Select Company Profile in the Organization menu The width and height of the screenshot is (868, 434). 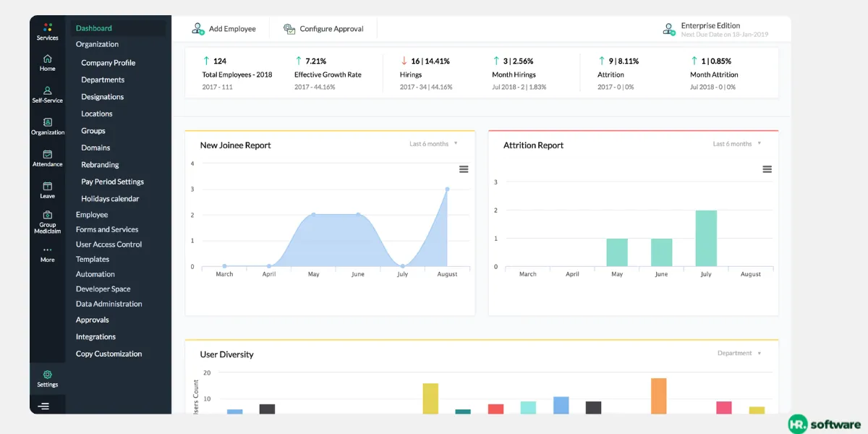pos(109,63)
